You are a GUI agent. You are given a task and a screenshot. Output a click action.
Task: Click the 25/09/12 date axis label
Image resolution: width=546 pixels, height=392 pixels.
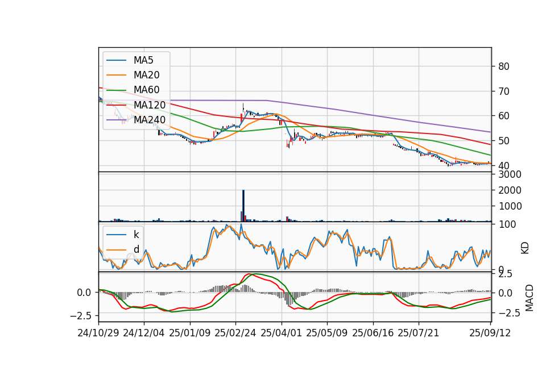(490, 333)
